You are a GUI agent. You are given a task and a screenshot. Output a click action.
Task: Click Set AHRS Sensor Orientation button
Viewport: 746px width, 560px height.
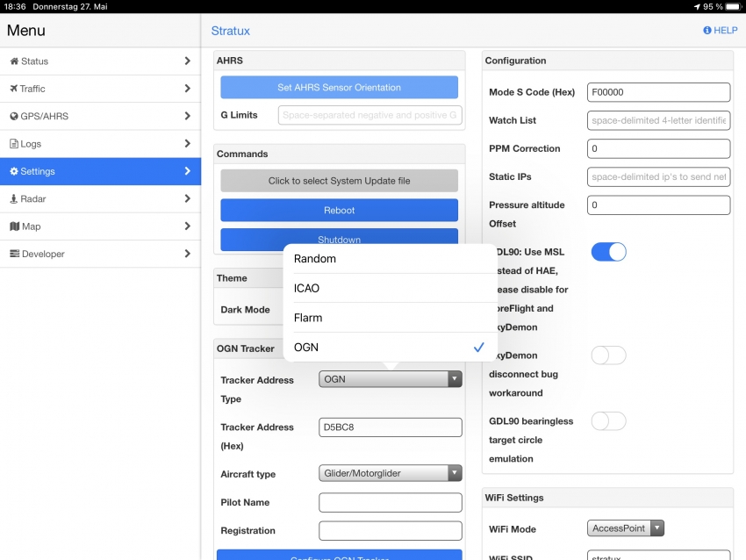point(340,88)
